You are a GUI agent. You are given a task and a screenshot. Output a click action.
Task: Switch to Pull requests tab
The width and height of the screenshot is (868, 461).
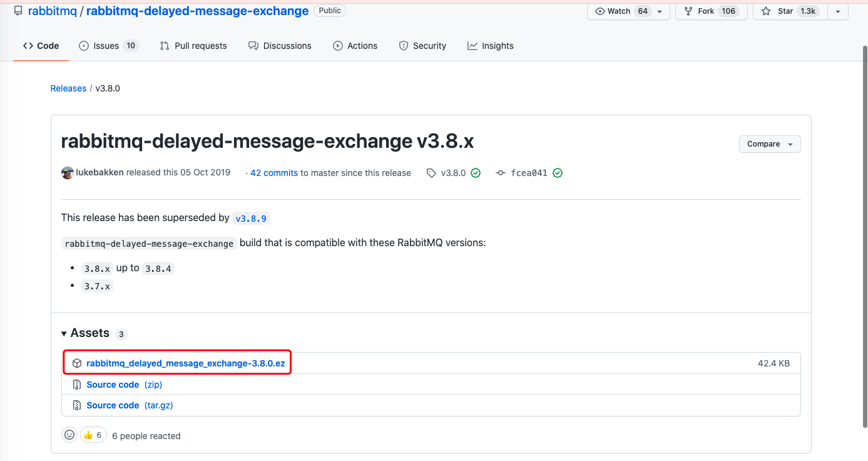(193, 46)
